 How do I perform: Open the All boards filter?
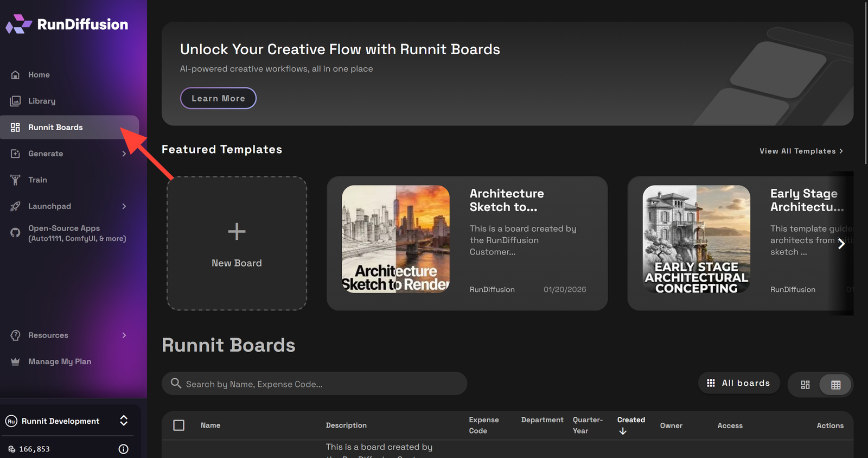pos(738,383)
